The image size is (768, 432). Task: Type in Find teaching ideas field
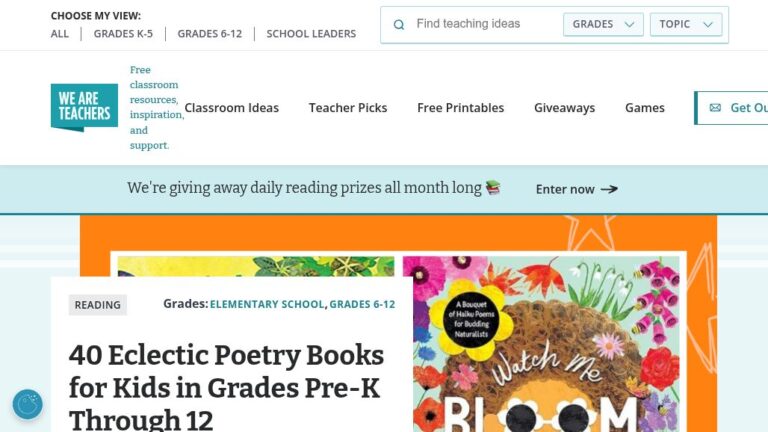[x=480, y=25]
